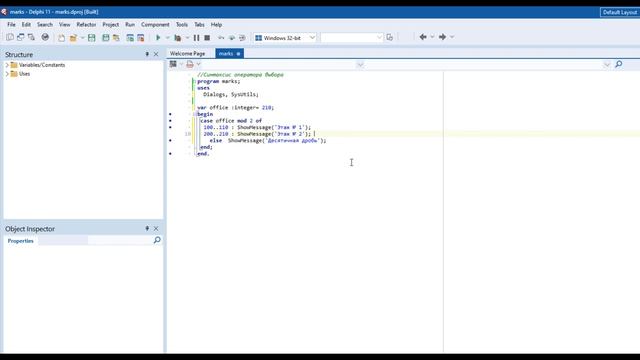
Task: Expand the Variables/Constants tree node
Action: [7, 65]
